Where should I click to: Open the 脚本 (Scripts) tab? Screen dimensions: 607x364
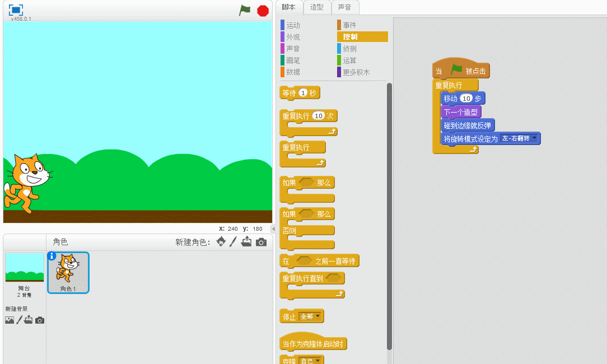[x=288, y=7]
